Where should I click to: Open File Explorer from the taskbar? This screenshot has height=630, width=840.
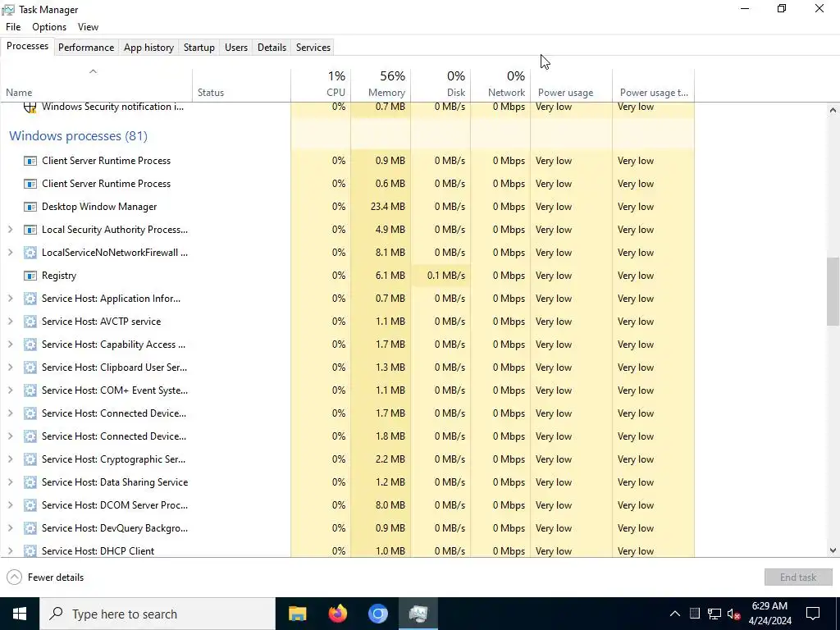click(297, 614)
